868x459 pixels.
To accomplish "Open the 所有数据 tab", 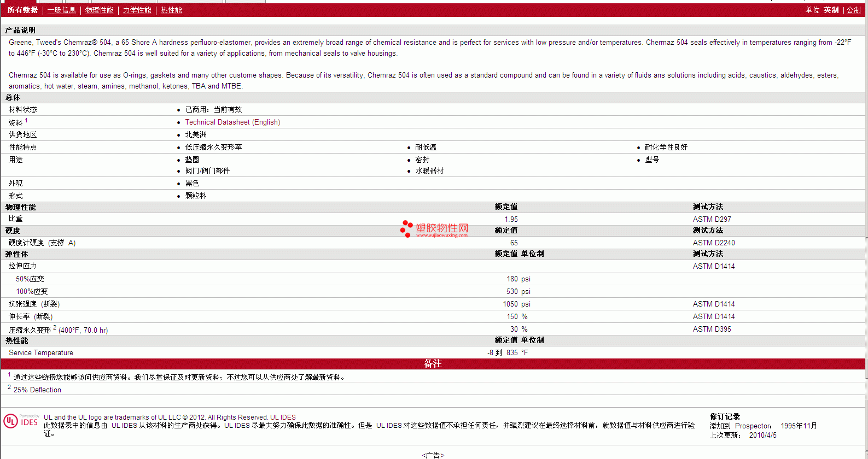I will click(x=22, y=10).
